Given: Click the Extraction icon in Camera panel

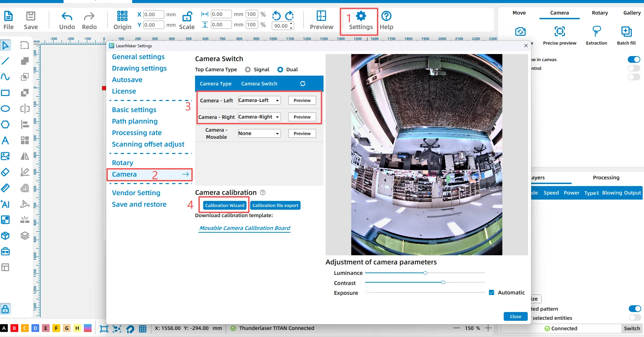Looking at the screenshot, I should 596,31.
